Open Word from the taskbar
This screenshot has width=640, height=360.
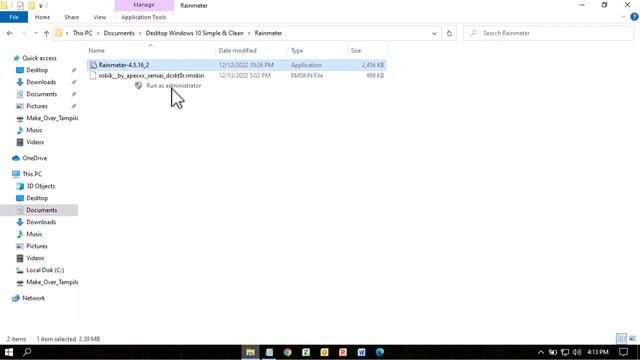click(361, 352)
